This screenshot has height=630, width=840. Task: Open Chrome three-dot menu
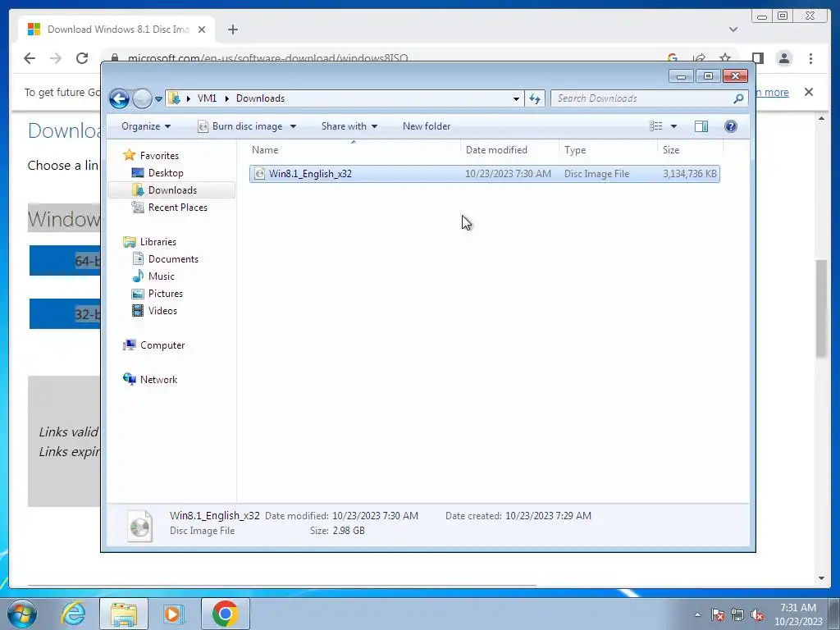(810, 58)
